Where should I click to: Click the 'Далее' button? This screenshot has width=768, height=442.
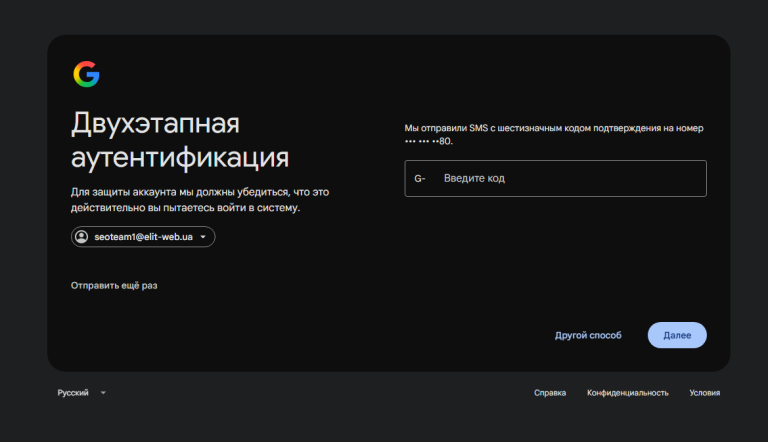click(677, 335)
